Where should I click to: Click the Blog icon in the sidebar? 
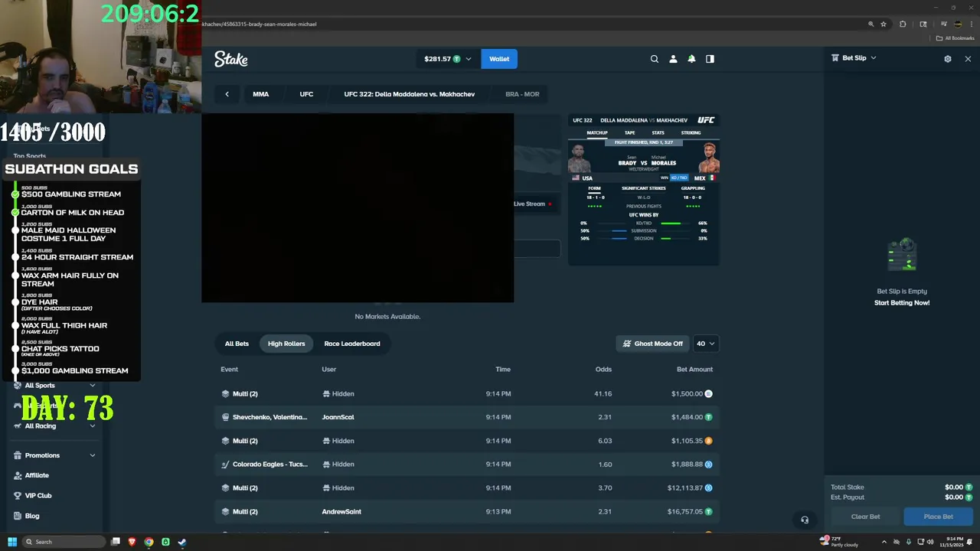pyautogui.click(x=18, y=516)
